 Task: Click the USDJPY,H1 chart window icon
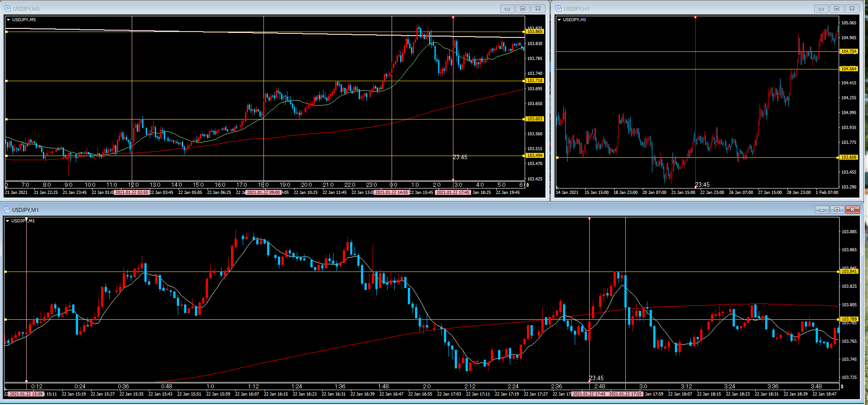point(559,9)
